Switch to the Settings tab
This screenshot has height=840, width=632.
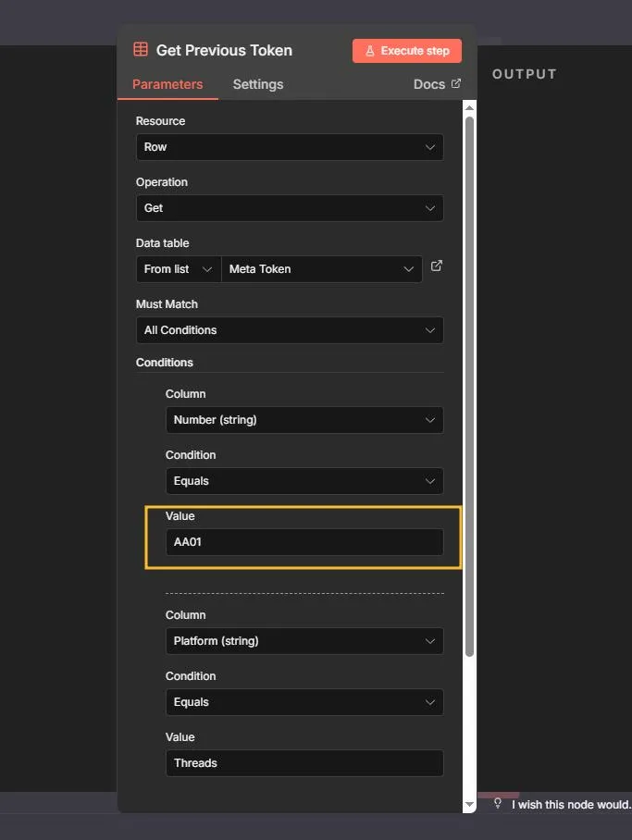257,84
